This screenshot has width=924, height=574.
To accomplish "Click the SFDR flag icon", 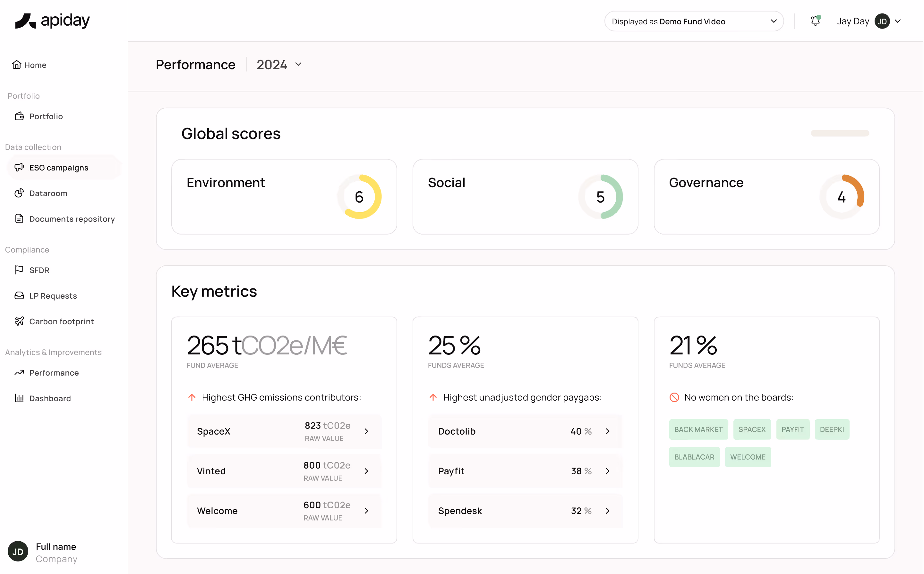I will click(19, 270).
